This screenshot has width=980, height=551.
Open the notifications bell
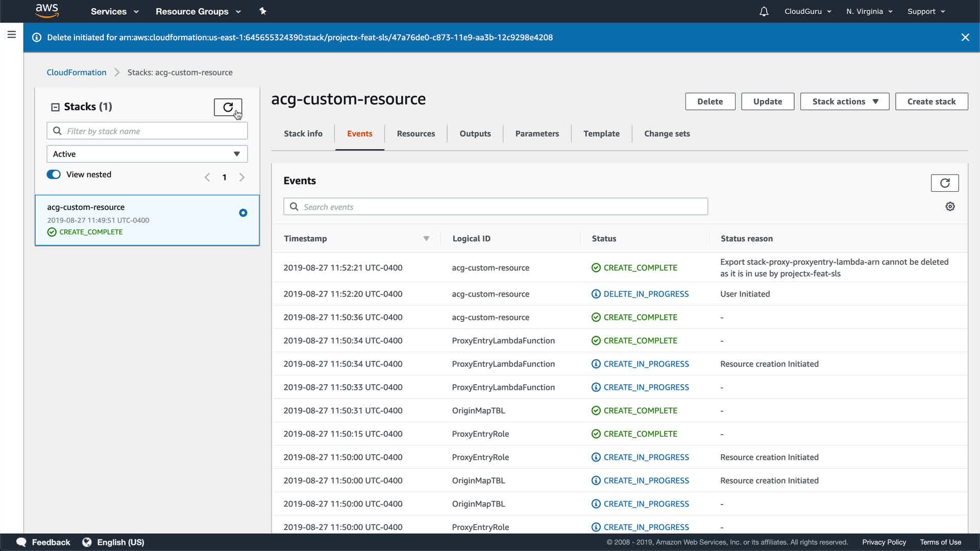click(x=764, y=11)
